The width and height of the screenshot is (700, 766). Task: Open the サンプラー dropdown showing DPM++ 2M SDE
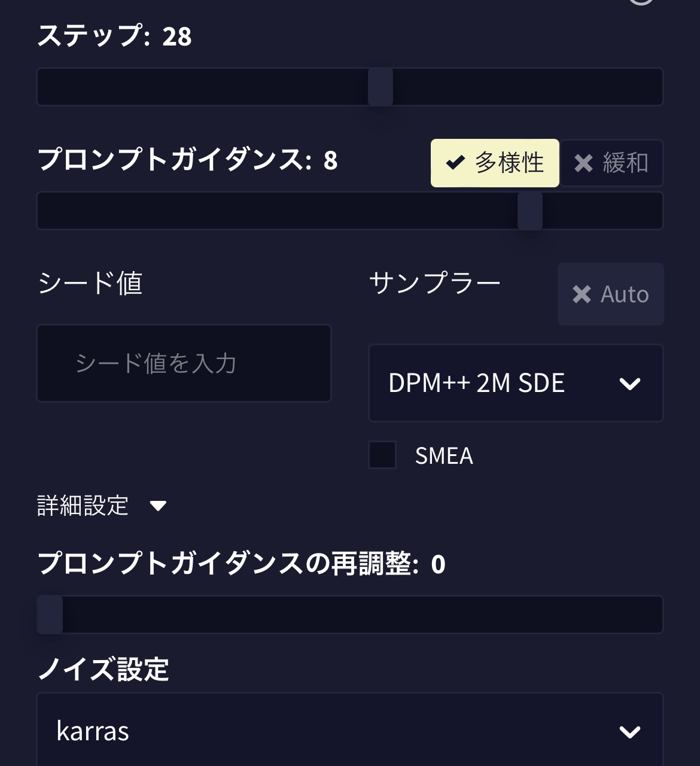516,383
